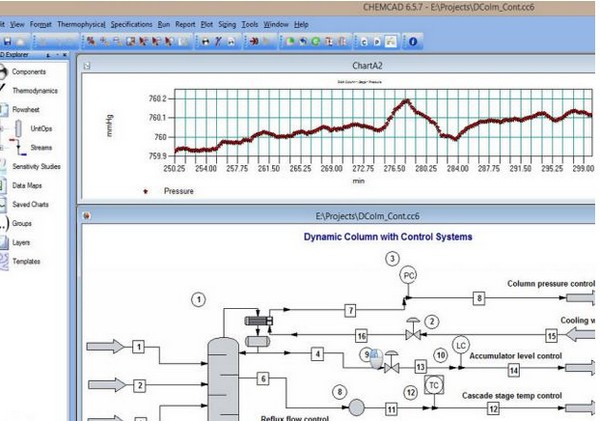The height and width of the screenshot is (421, 600).
Task: Open Saved Charts in Explorer
Action: [x=30, y=204]
